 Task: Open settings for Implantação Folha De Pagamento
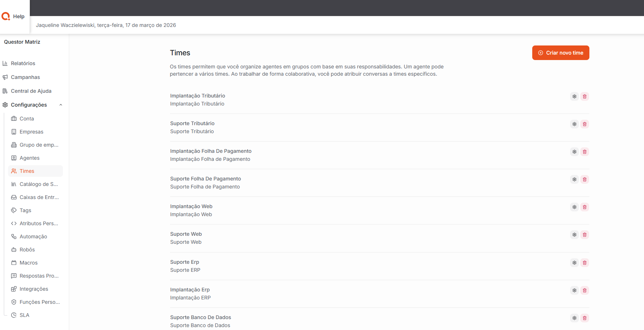(x=574, y=152)
